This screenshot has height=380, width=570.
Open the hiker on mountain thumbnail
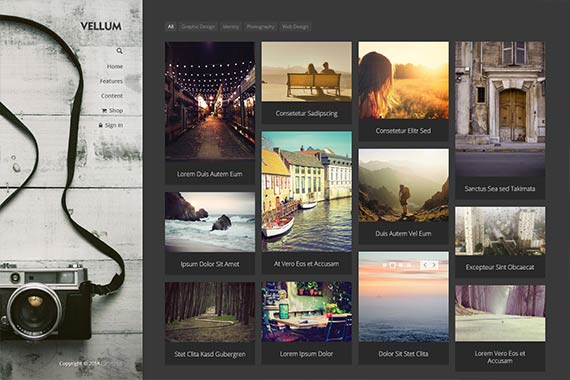404,185
